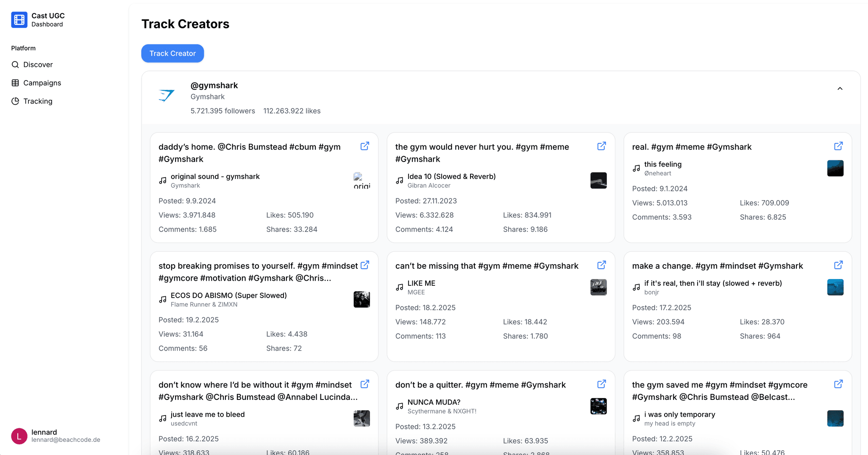Click cover art for "NUNCA MUDA?" track
The width and height of the screenshot is (868, 455).
click(598, 406)
